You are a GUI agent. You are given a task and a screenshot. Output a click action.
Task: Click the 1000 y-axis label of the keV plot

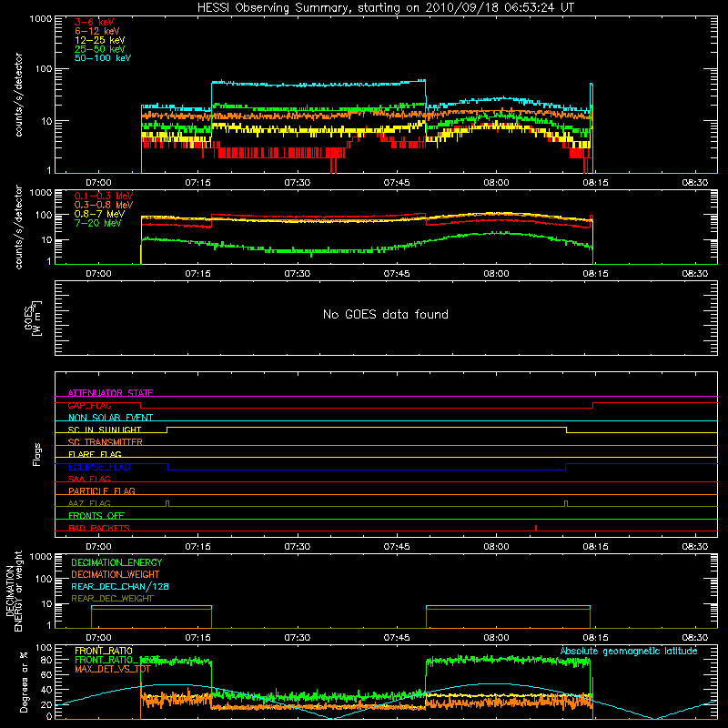(41, 19)
